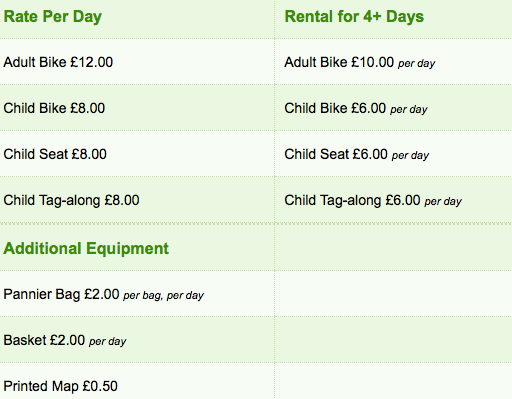Click the empty cell right of Pannier Bag
This screenshot has height=399, width=512.
pyautogui.click(x=393, y=294)
